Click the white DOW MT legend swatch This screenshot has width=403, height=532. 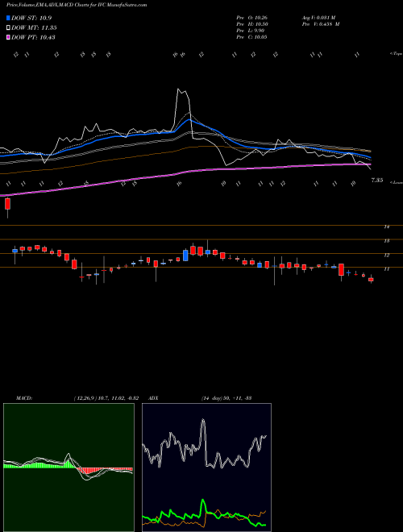[x=9, y=28]
